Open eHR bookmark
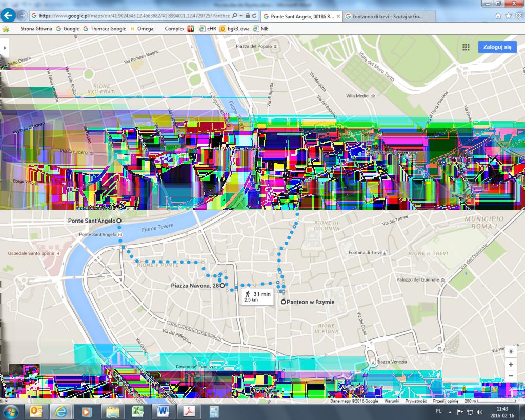Screen dimensions: 525x420 click(208, 29)
